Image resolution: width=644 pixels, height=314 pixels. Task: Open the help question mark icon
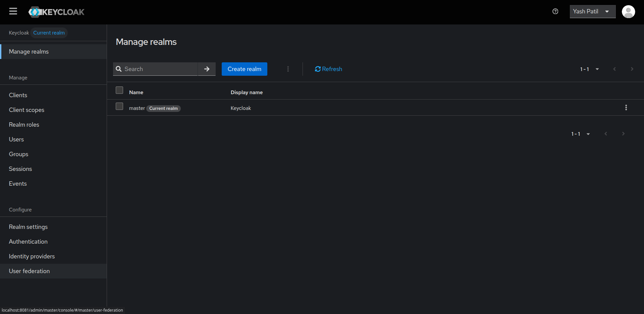click(555, 11)
